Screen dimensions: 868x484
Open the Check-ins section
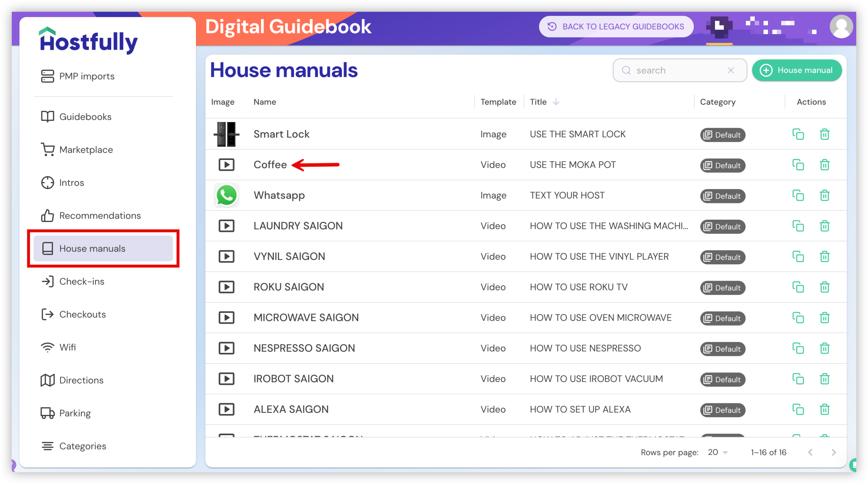pos(82,281)
